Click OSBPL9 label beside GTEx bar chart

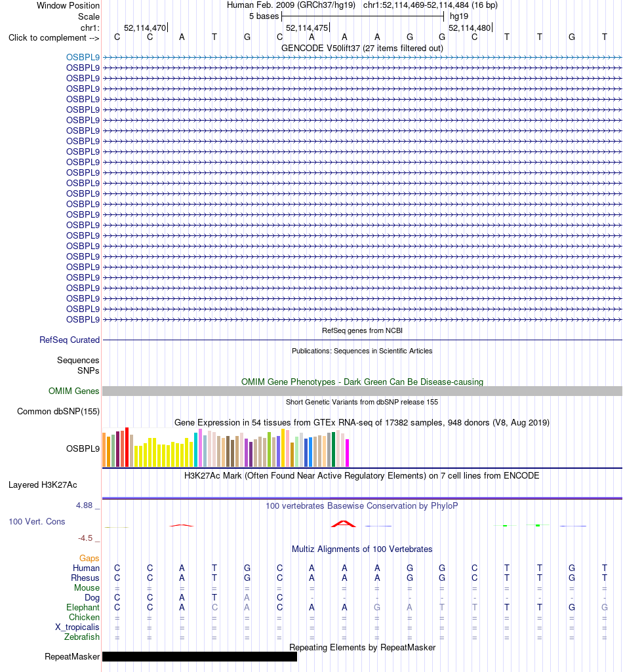[x=83, y=448]
